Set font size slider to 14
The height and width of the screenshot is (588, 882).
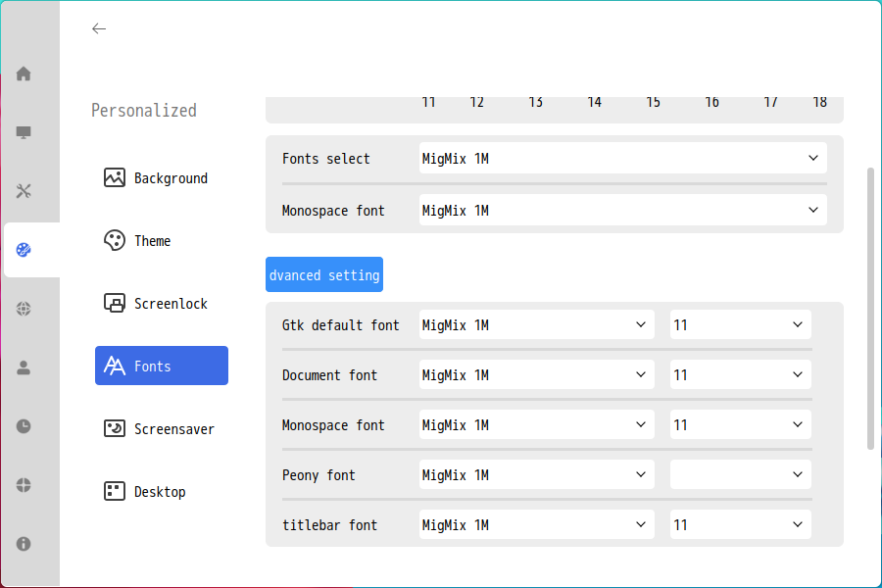point(594,102)
